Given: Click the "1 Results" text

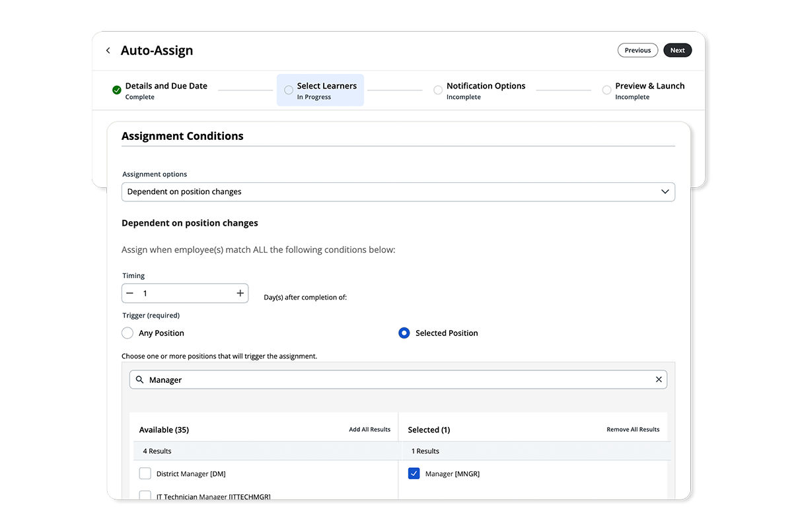Looking at the screenshot, I should point(425,451).
